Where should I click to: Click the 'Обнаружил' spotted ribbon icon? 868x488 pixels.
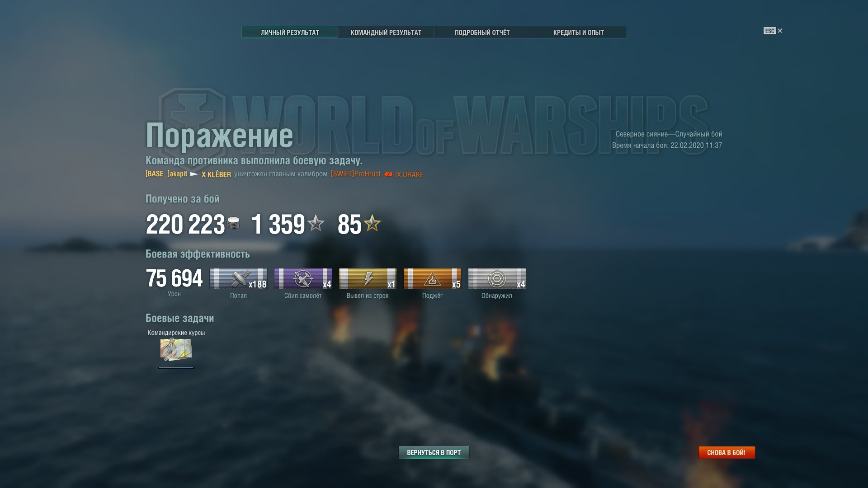tap(497, 278)
